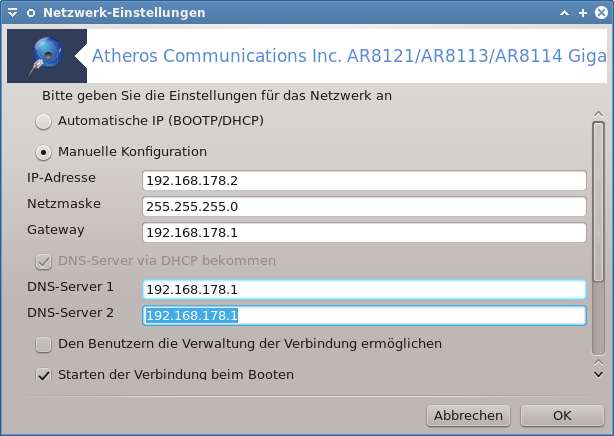Click the scrollbar down arrow at bottom
The height and width of the screenshot is (436, 614).
tap(598, 375)
